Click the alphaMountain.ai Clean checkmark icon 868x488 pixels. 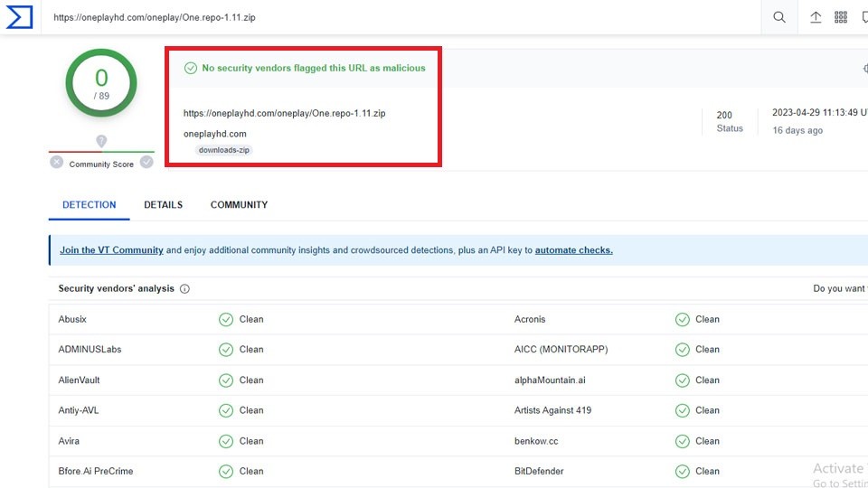[683, 380]
